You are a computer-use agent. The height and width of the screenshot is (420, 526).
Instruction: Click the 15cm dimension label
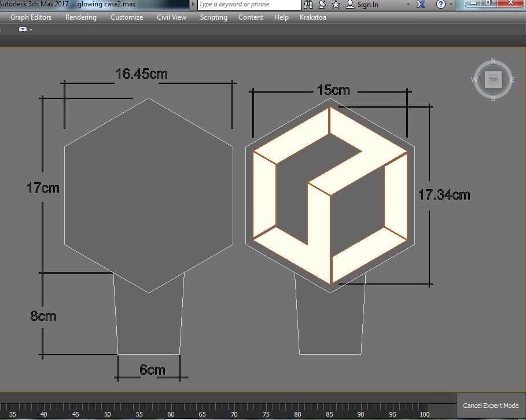click(333, 90)
